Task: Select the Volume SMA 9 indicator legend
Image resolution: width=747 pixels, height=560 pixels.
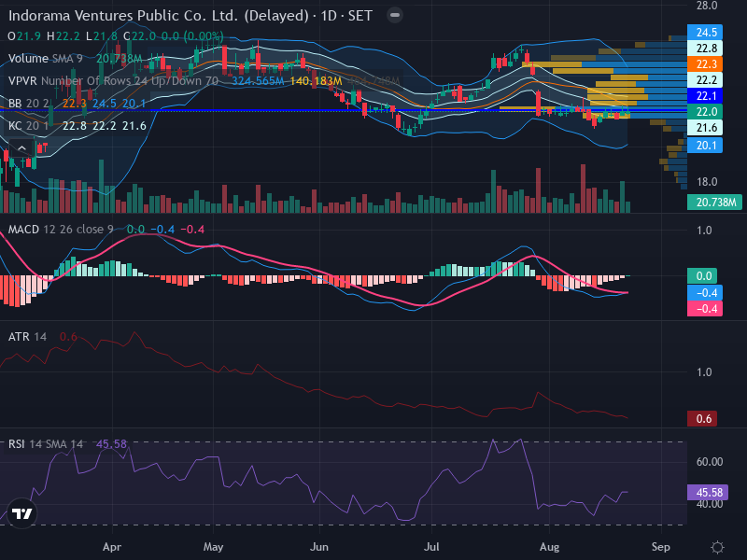Action: 45,59
